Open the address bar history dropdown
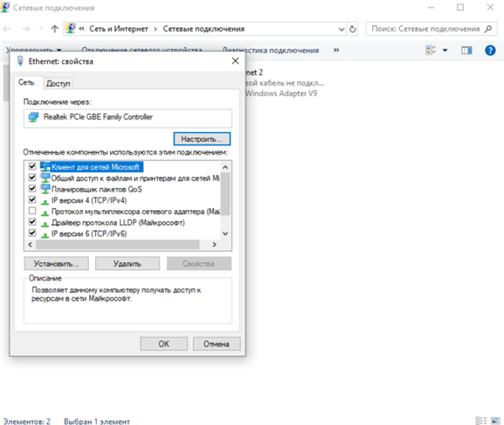504x425 pixels. [341, 29]
